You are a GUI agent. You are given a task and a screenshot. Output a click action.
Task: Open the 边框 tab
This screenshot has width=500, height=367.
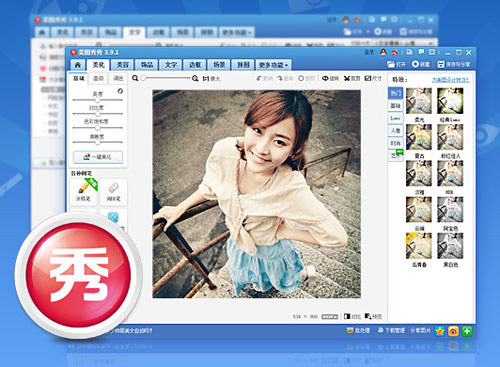[x=195, y=65]
